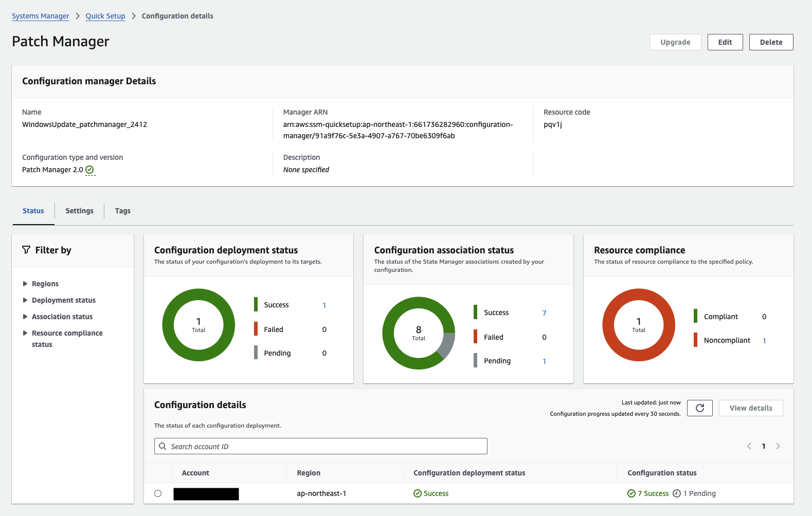Viewport: 812px width, 516px height.
Task: Click the resource compliance donut chart
Action: tap(639, 325)
